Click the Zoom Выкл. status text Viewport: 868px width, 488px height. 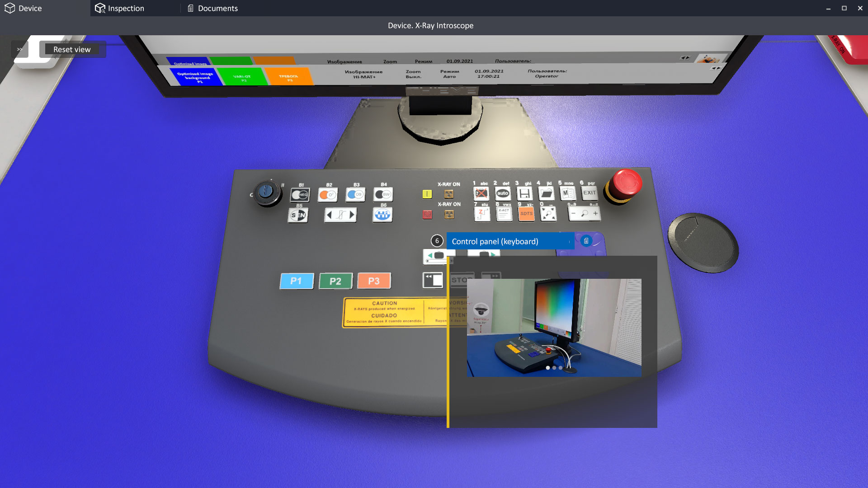point(413,74)
